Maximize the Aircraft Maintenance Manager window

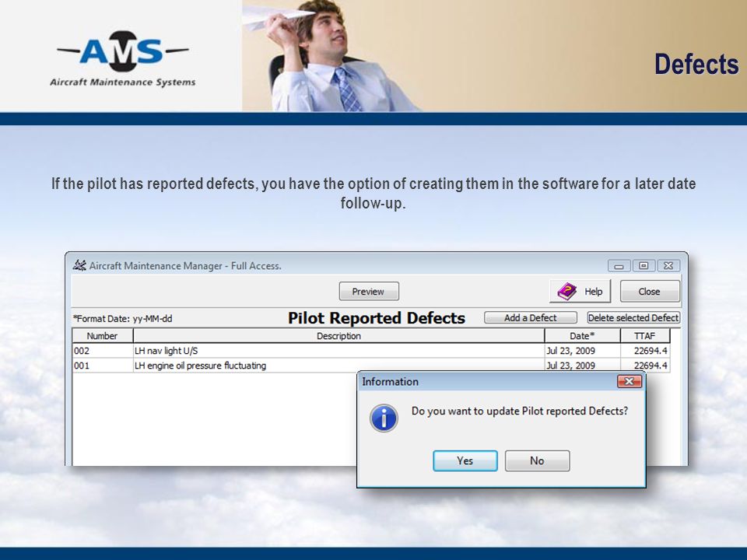point(644,266)
